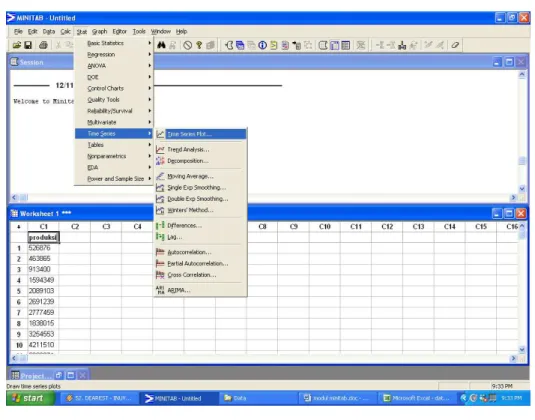Click cell containing 4211510
The width and height of the screenshot is (535, 420).
coord(43,345)
